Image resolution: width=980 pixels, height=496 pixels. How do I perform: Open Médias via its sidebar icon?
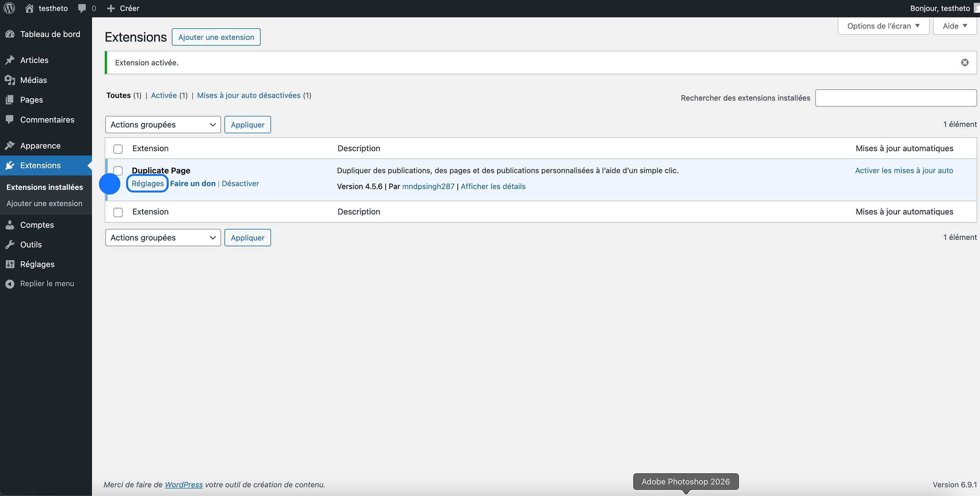tap(10, 80)
